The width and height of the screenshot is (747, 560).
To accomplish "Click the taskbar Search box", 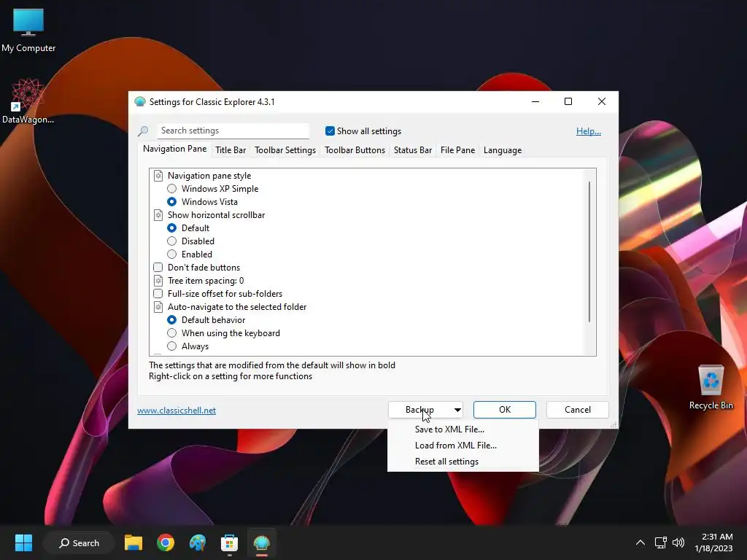I will coord(79,542).
